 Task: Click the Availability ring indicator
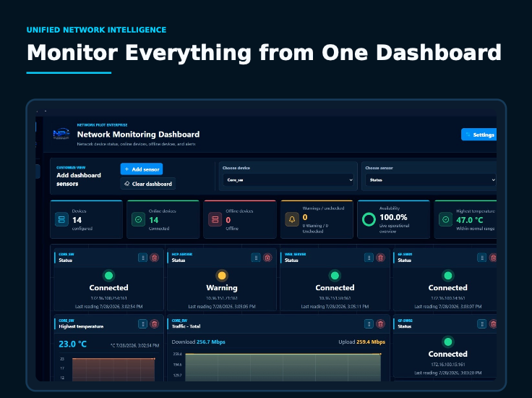(x=369, y=219)
